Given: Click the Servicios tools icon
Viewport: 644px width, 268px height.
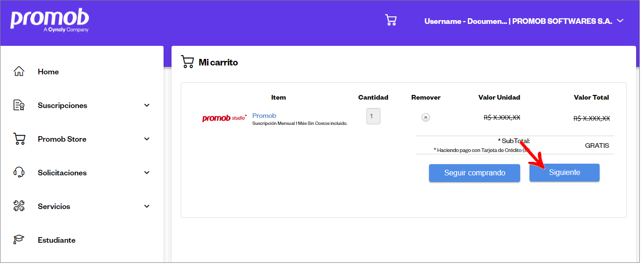Looking at the screenshot, I should coord(19,206).
